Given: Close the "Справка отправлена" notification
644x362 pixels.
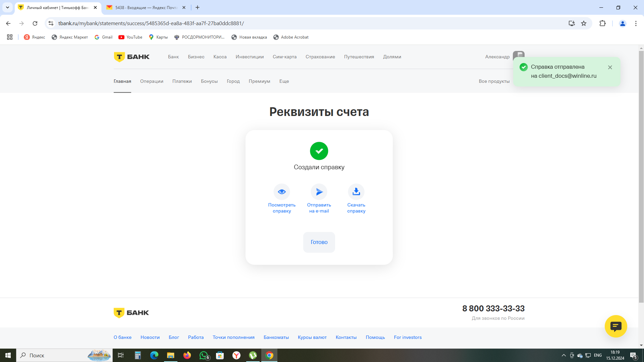Looking at the screenshot, I should click(x=610, y=67).
